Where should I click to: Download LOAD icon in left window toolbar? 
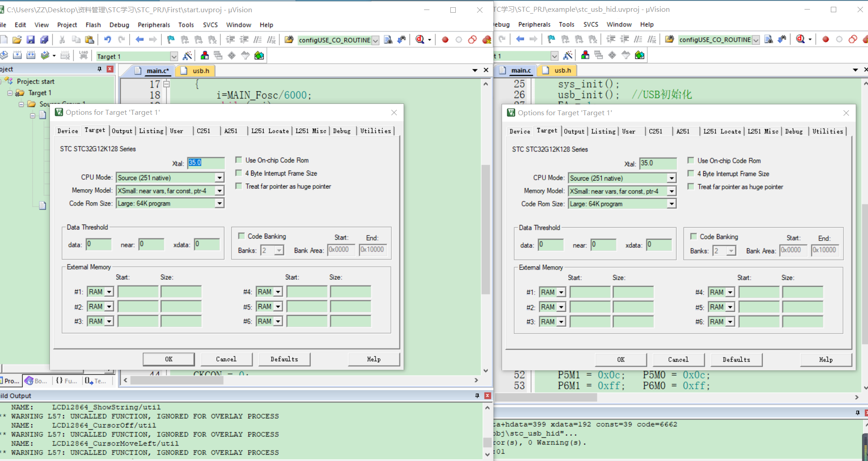point(83,56)
